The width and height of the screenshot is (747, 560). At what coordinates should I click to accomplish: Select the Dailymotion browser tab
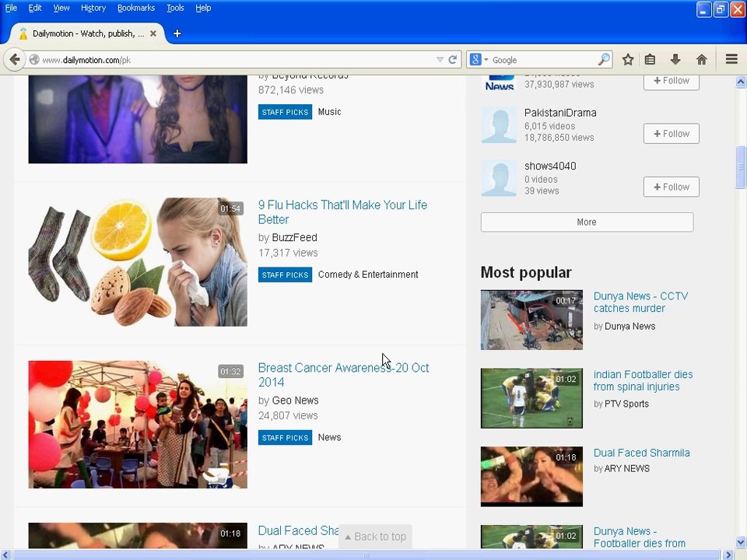point(87,33)
